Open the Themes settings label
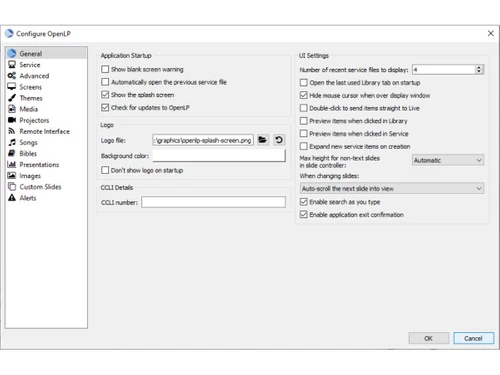 [x=31, y=98]
